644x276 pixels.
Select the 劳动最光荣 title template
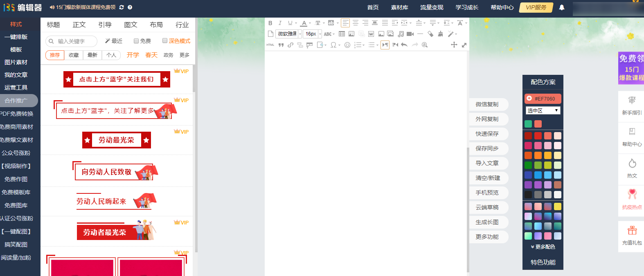pos(117,140)
